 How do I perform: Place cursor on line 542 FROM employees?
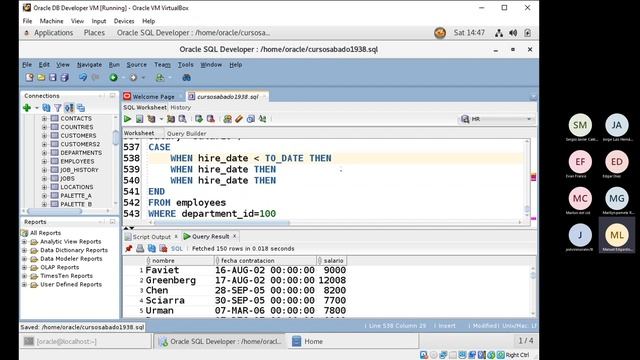coord(187,202)
